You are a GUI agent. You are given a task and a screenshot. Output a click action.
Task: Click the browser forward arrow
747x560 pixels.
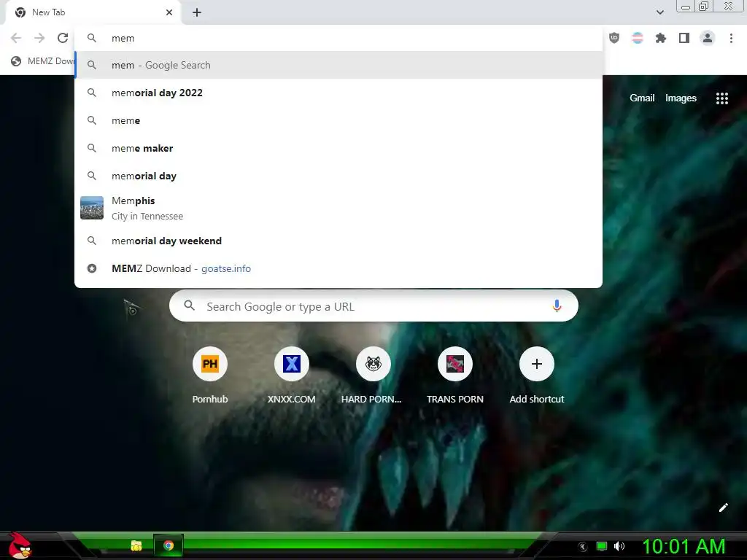pyautogui.click(x=39, y=38)
